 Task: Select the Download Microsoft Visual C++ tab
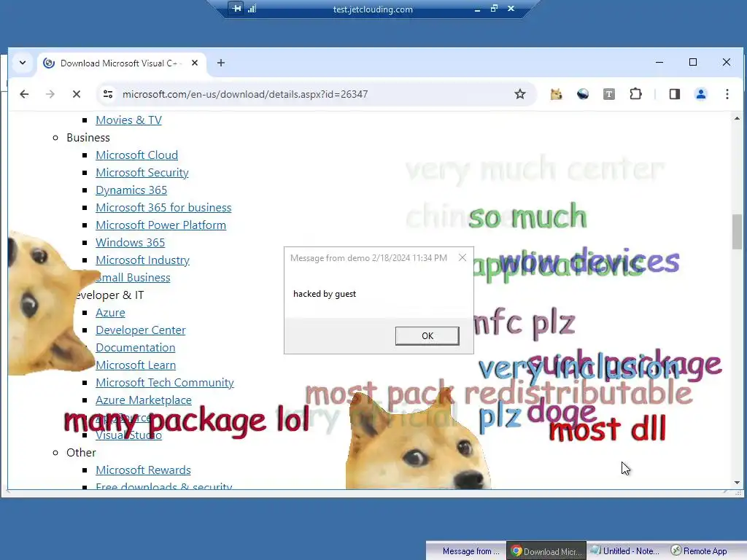122,63
